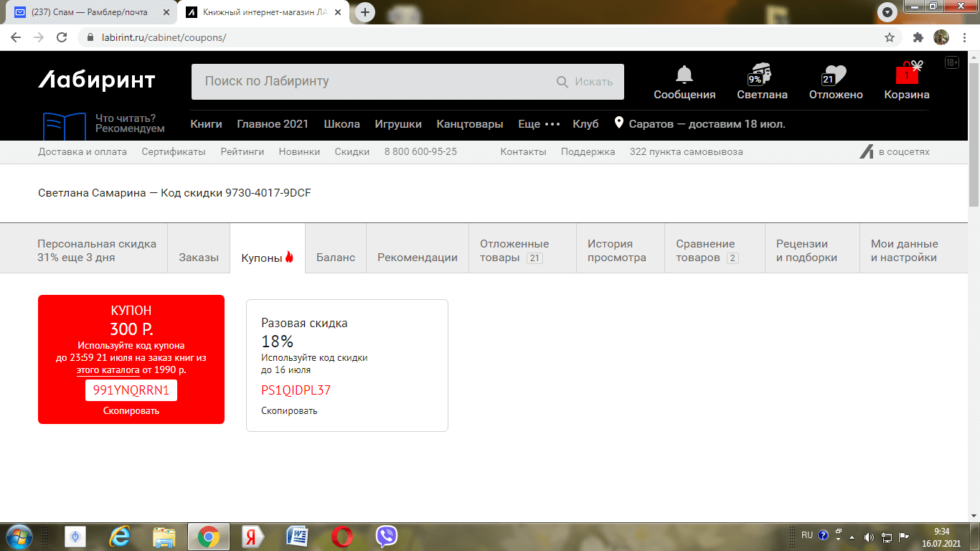Click the Лабиринт logo
This screenshot has height=551, width=980.
[97, 80]
